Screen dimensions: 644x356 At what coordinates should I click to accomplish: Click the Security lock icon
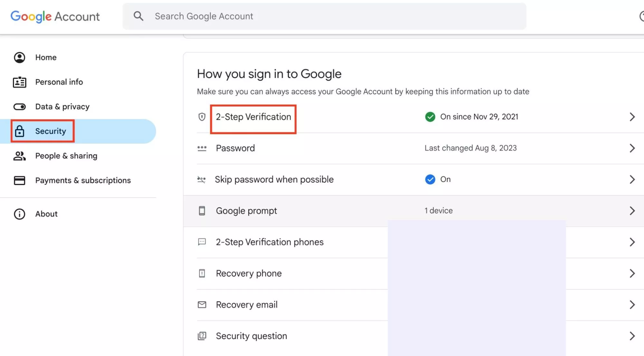pos(19,131)
